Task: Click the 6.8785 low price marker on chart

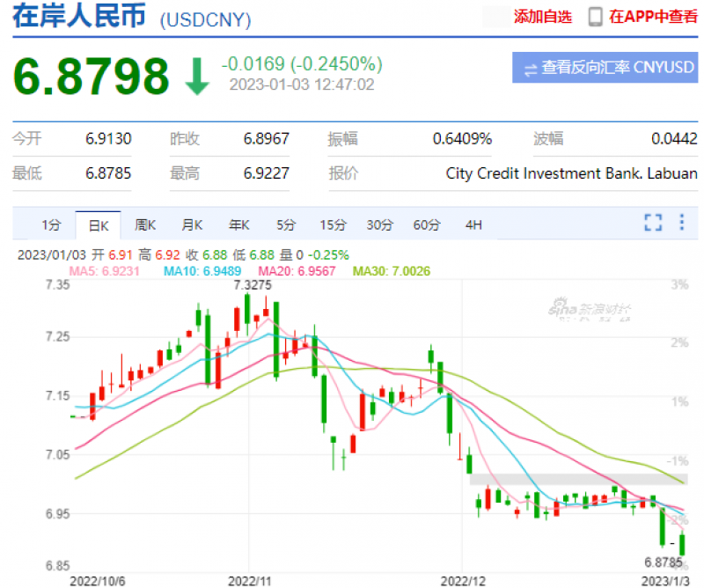Action: point(664,562)
